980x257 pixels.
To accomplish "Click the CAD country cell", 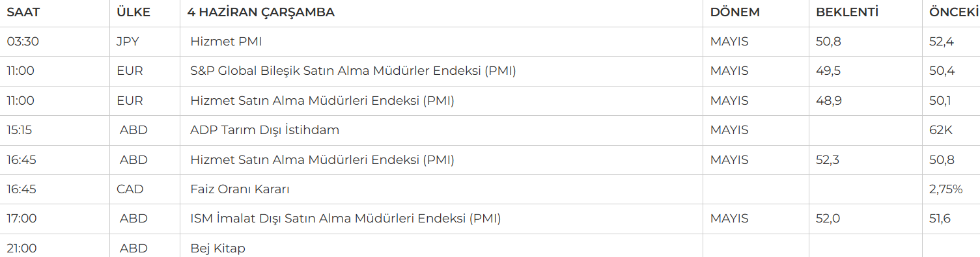I will pos(130,189).
